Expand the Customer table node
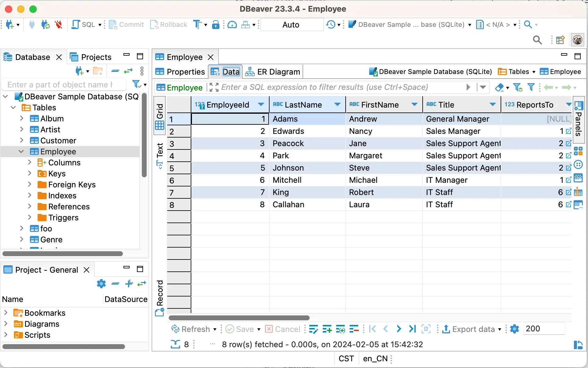Image resolution: width=588 pixels, height=368 pixels. pyautogui.click(x=21, y=141)
